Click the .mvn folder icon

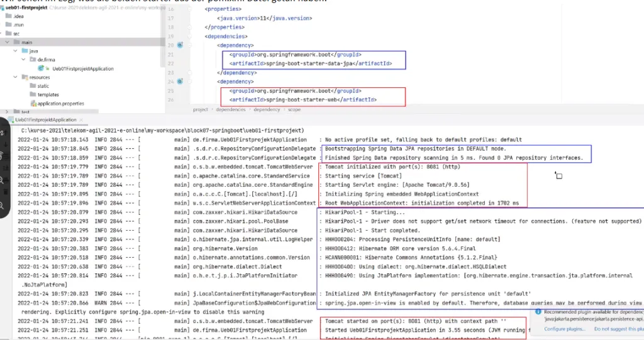[8, 25]
